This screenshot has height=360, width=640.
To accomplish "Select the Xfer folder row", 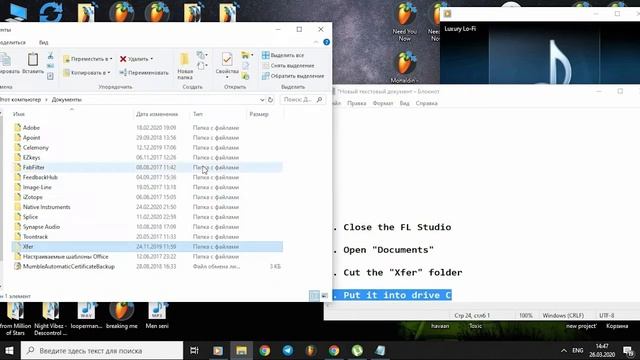I will point(147,247).
